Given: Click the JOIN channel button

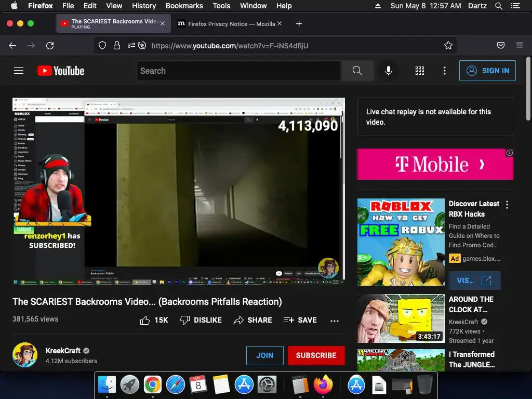Looking at the screenshot, I should tap(264, 355).
